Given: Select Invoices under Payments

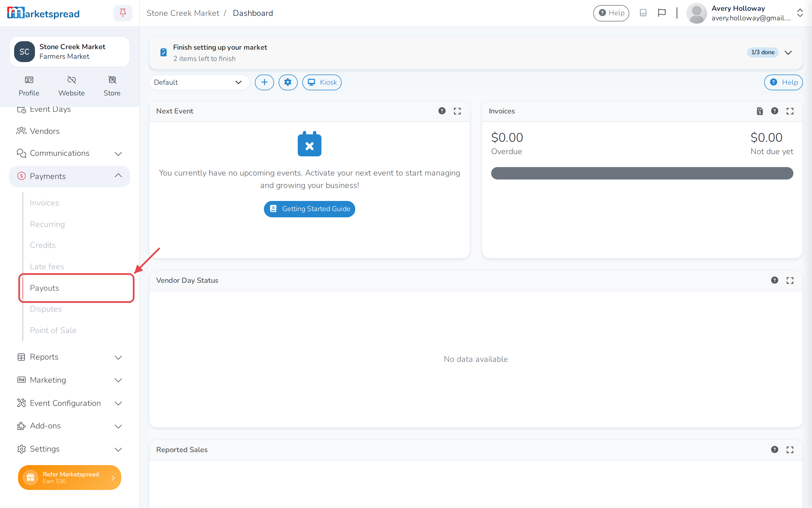Looking at the screenshot, I should (44, 203).
